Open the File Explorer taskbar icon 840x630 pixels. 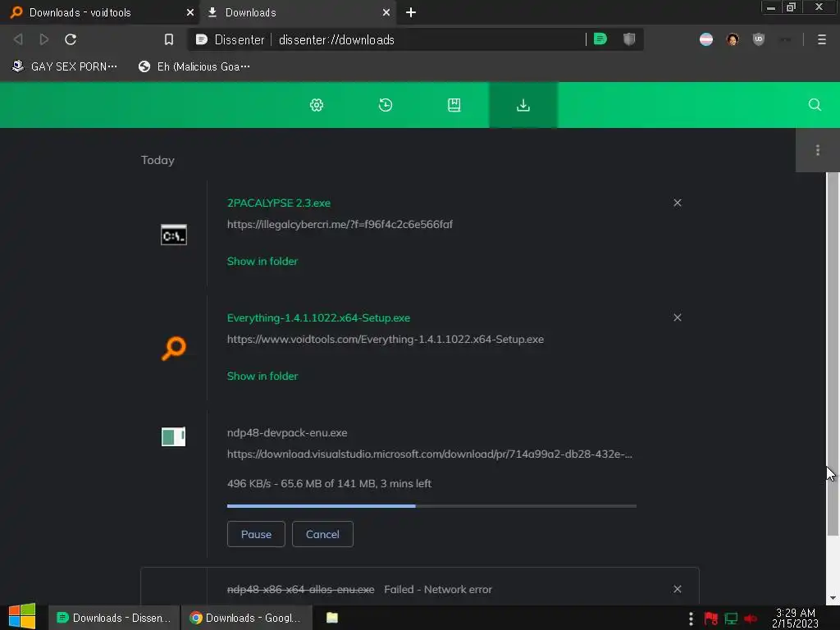pyautogui.click(x=332, y=618)
